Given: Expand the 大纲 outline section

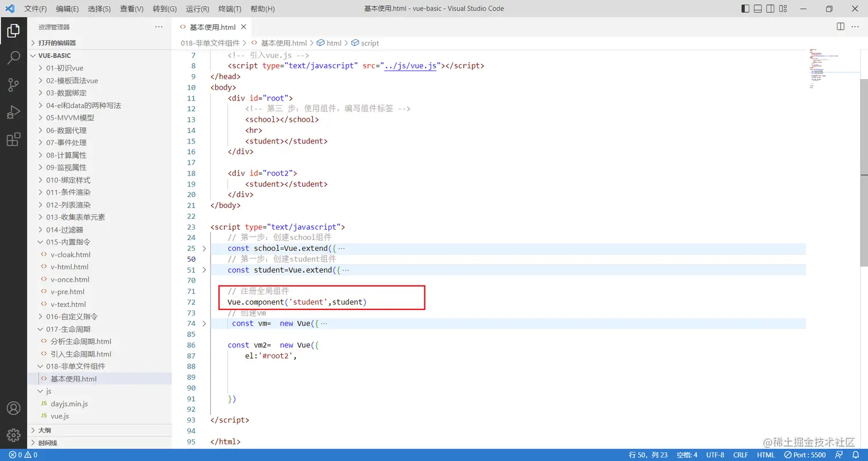Looking at the screenshot, I should coord(100,430).
